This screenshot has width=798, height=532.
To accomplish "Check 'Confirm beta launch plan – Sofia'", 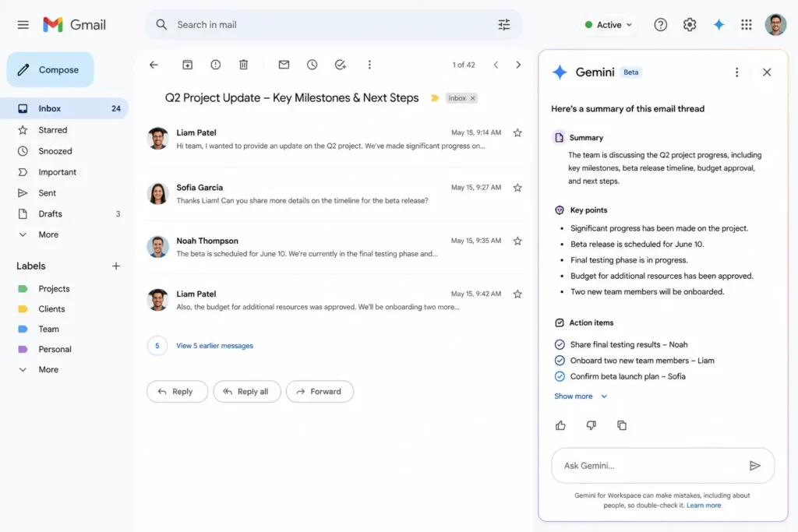I will 560,376.
